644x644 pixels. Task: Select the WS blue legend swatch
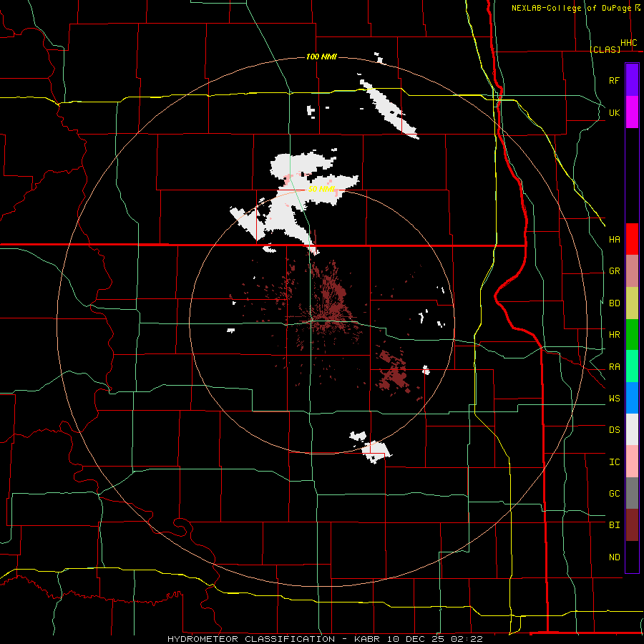click(x=632, y=398)
